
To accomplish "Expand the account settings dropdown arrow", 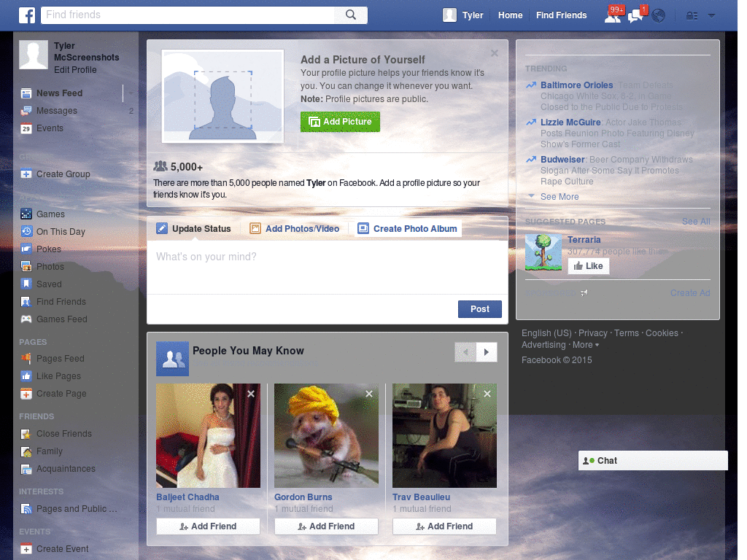I will click(711, 15).
